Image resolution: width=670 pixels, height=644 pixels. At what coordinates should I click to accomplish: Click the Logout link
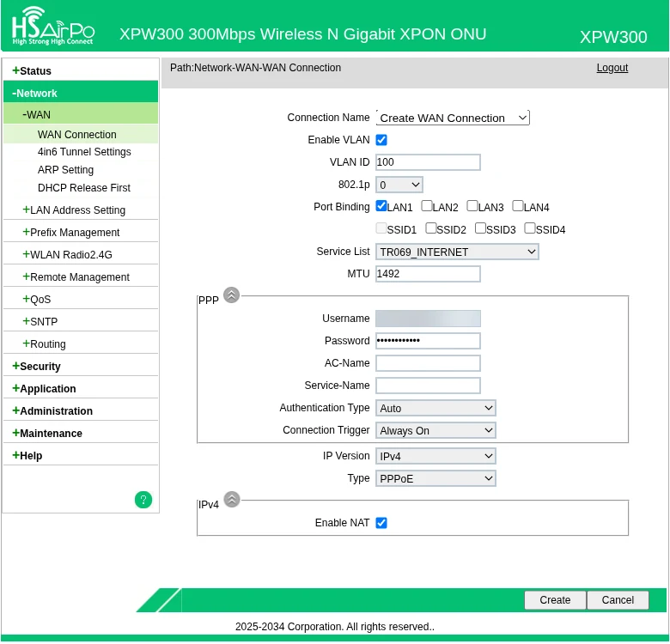point(612,68)
